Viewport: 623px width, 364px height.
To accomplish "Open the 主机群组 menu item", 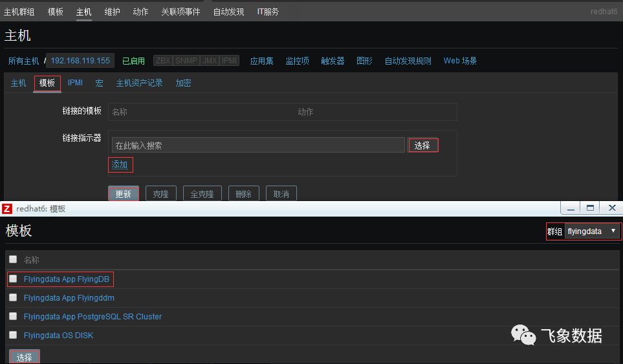I will [19, 12].
